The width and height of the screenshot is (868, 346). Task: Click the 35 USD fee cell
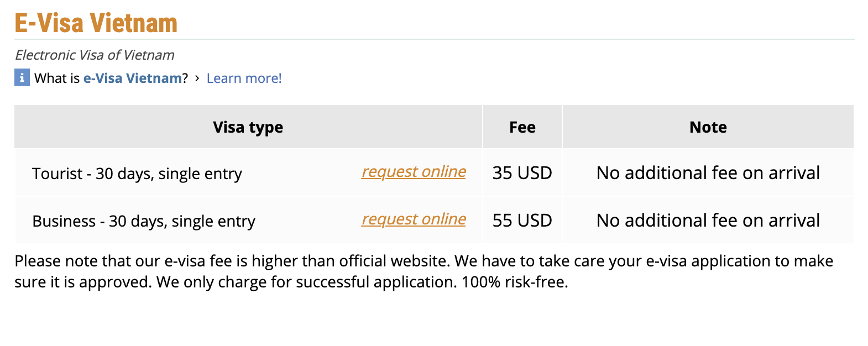point(522,173)
